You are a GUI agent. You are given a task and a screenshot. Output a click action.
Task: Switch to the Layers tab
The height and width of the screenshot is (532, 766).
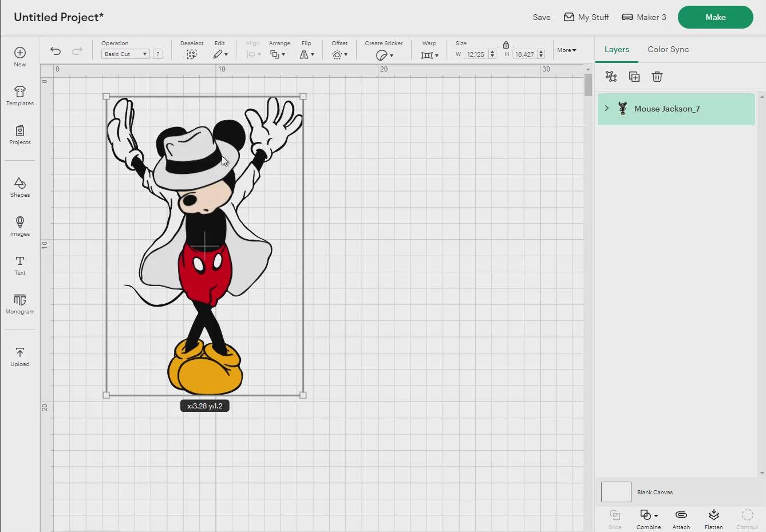tap(617, 49)
